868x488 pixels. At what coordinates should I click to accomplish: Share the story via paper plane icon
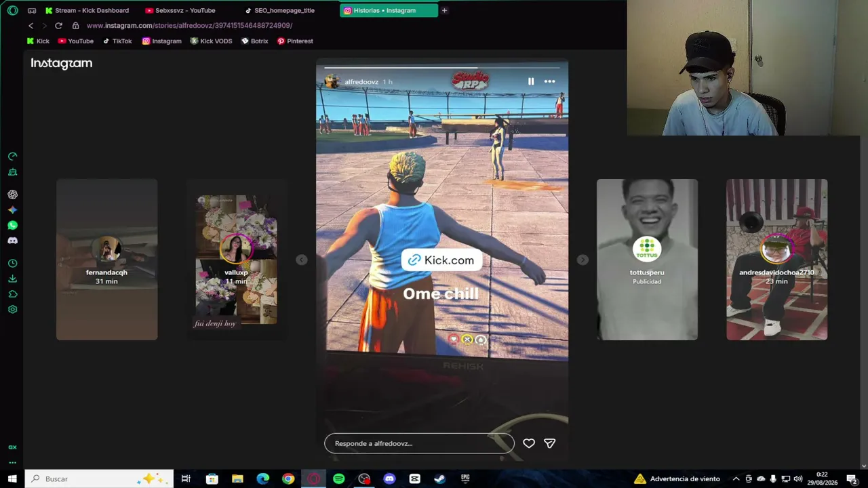coord(550,443)
